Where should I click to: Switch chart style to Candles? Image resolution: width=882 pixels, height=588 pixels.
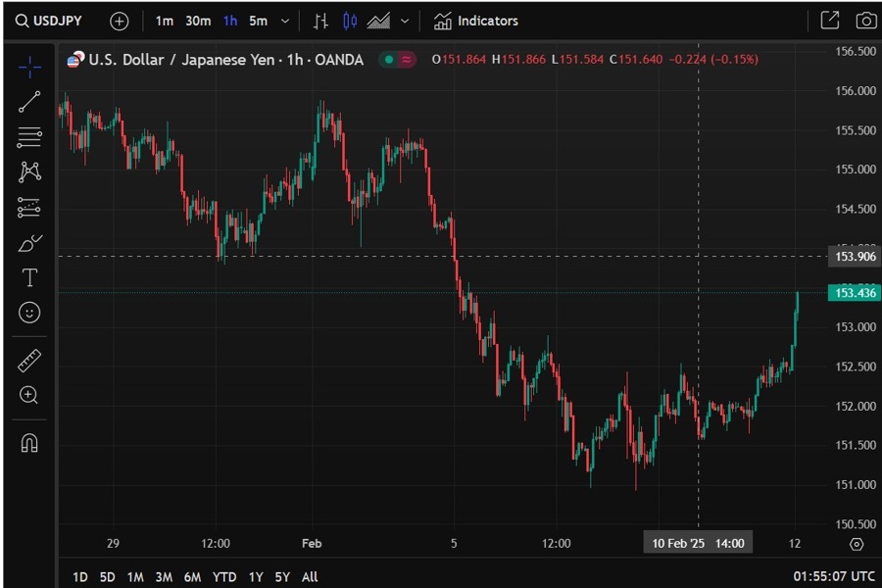tap(350, 21)
